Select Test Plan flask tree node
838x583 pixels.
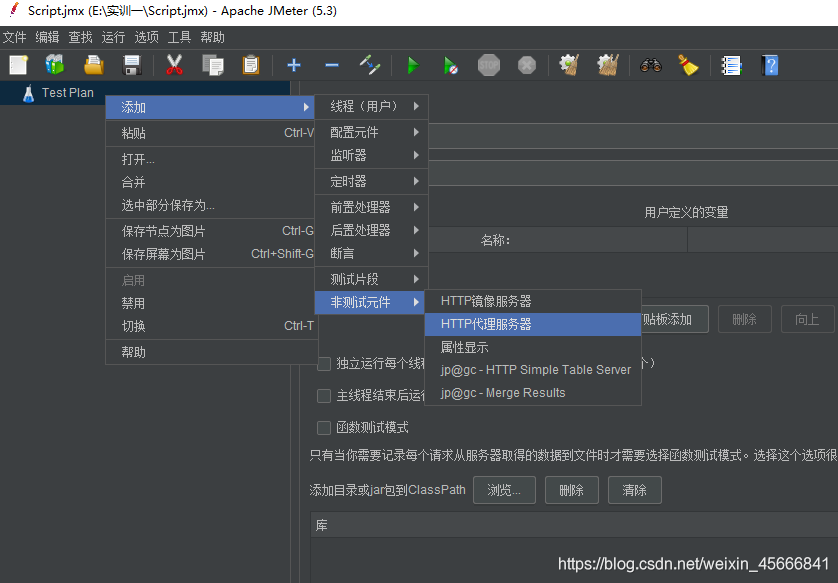[58, 93]
